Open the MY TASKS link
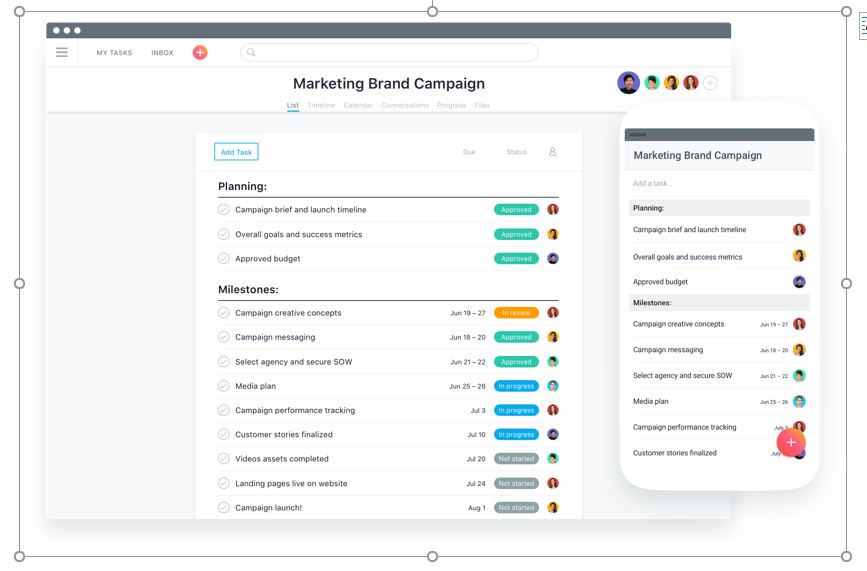Image resolution: width=867 pixels, height=571 pixels. (114, 53)
